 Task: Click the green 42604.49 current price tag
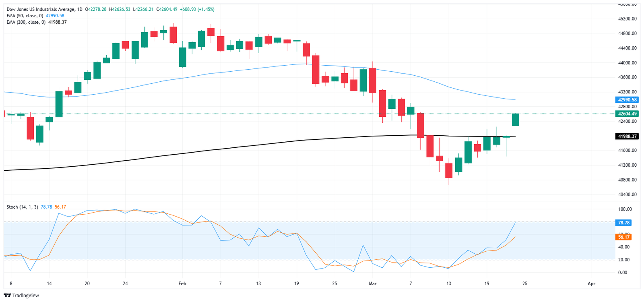click(627, 114)
